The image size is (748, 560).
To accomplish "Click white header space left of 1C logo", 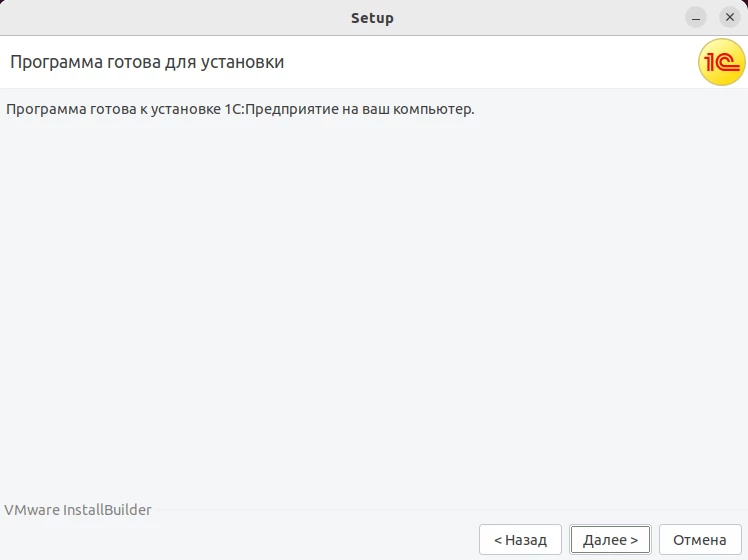I will (500, 63).
